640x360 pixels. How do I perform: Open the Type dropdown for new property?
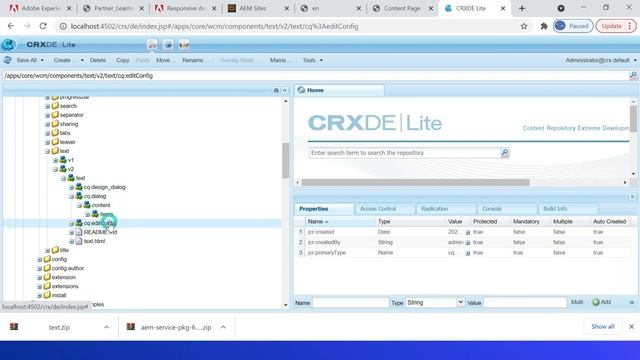click(x=460, y=302)
